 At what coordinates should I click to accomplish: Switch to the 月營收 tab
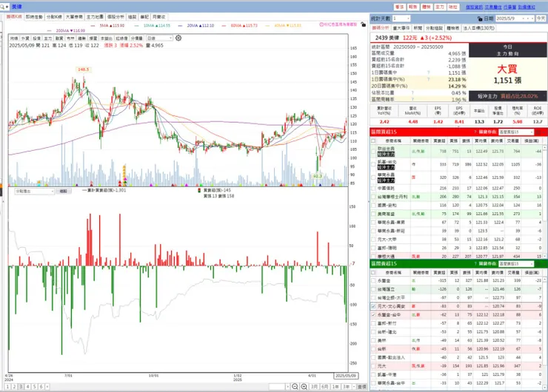(158, 17)
